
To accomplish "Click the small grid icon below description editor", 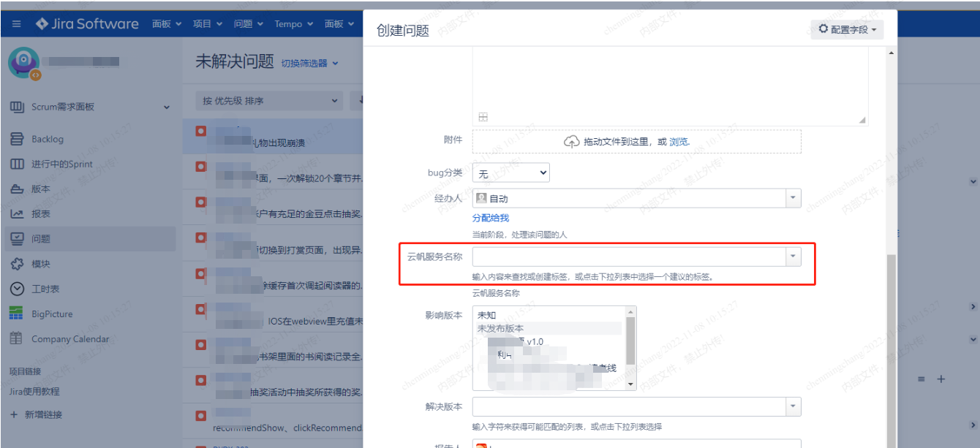I will click(483, 117).
